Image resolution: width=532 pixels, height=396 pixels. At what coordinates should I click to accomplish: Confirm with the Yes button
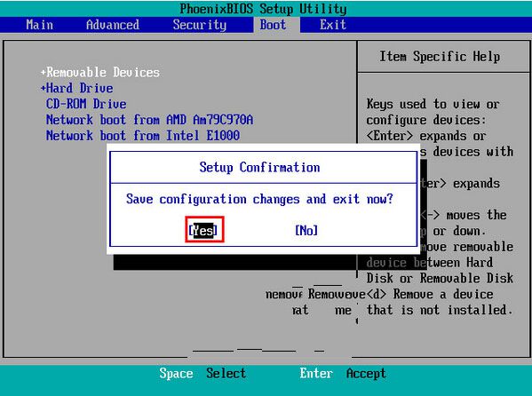point(202,230)
